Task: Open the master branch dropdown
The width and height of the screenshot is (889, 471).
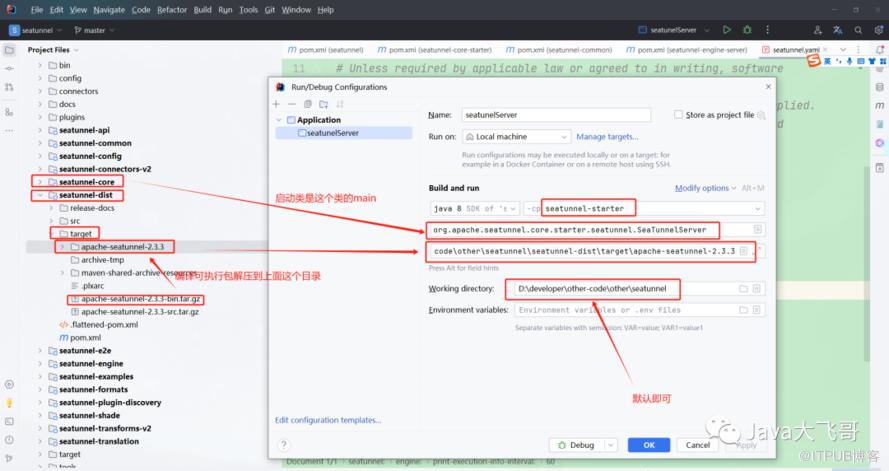Action: point(94,30)
